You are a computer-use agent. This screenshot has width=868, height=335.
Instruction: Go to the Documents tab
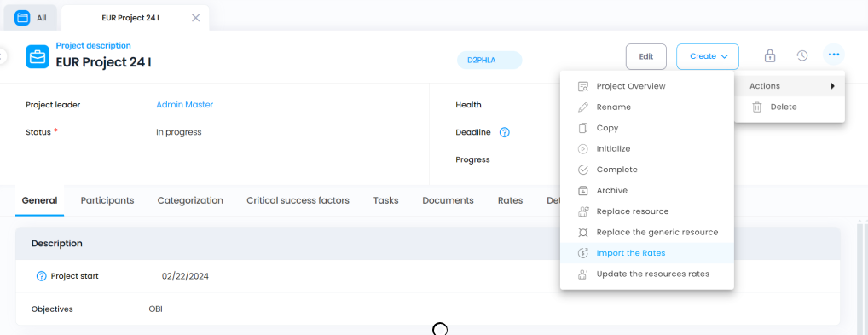(x=448, y=200)
